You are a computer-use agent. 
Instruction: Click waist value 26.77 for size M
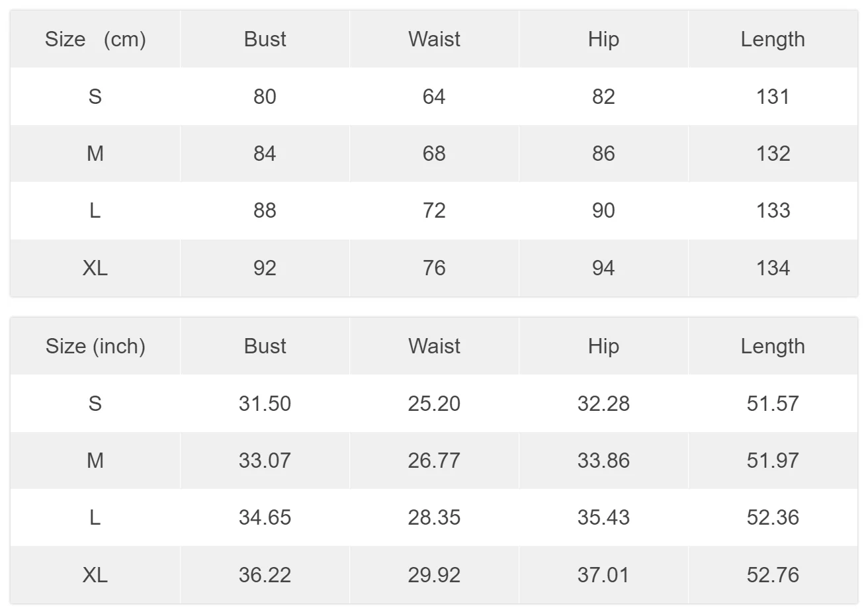pos(434,460)
